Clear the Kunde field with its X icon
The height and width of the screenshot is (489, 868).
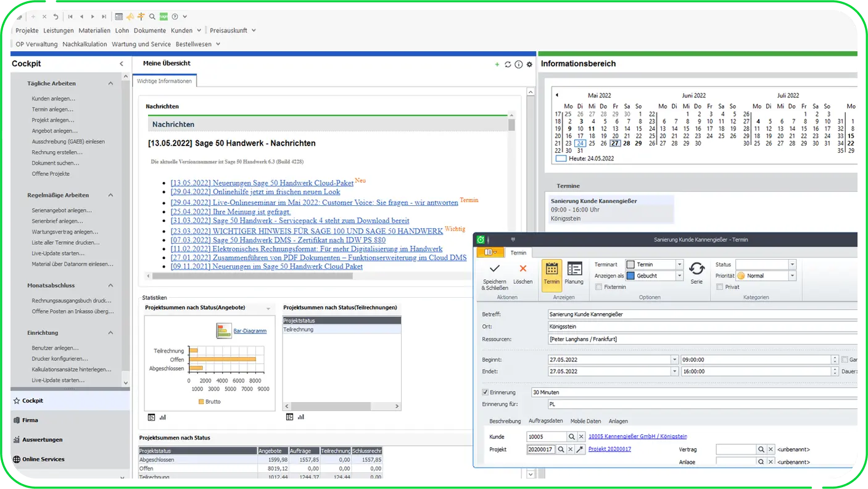click(581, 437)
